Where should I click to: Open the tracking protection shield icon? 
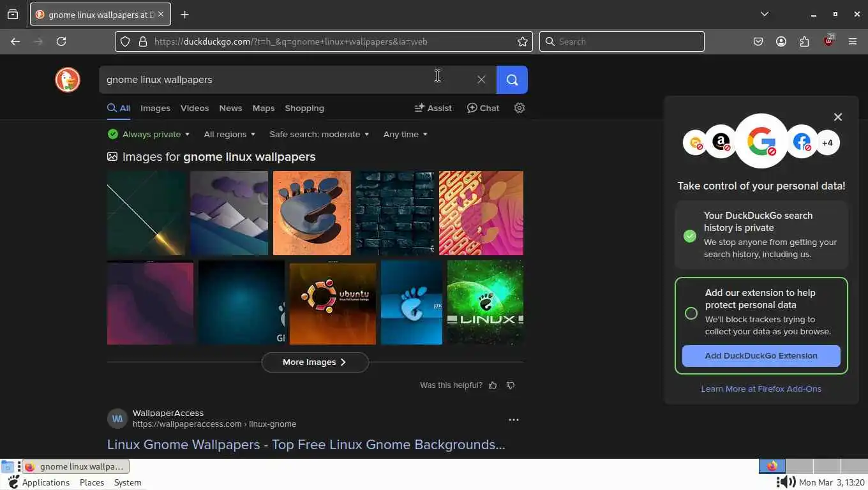point(125,41)
